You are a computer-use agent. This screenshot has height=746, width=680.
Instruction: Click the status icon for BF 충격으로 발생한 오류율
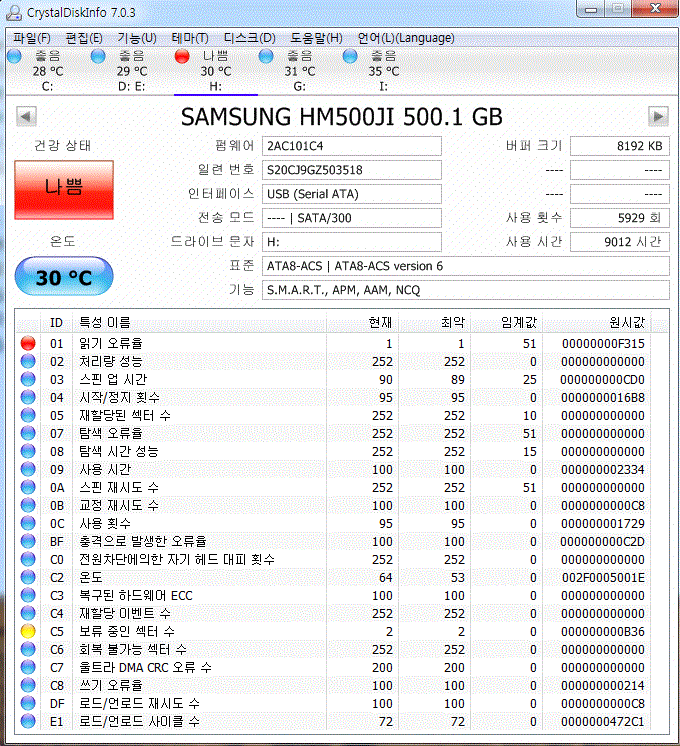(x=28, y=541)
